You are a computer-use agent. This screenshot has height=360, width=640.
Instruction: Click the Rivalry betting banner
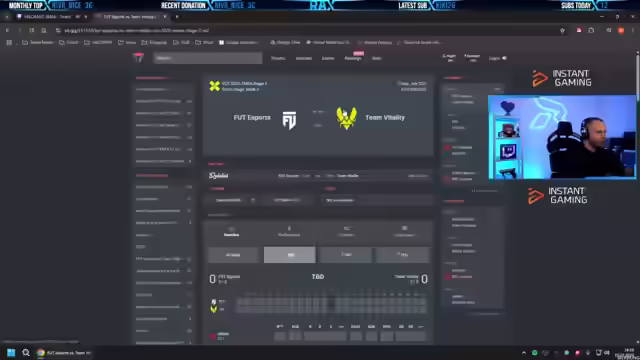pos(318,176)
